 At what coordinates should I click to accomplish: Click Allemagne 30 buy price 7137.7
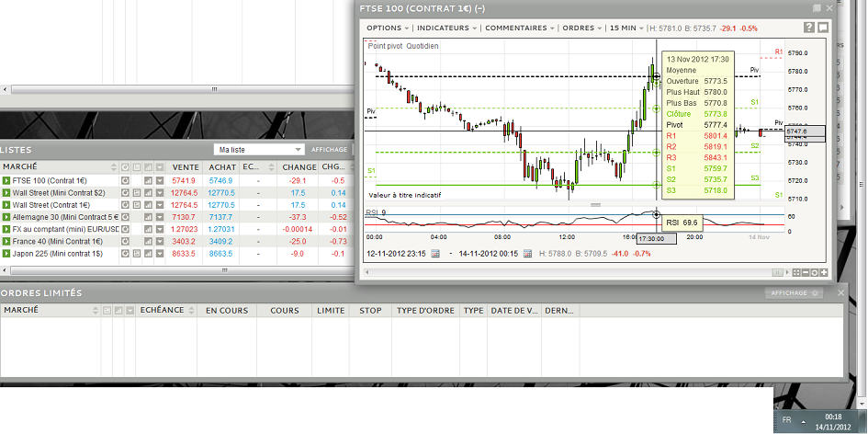220,217
